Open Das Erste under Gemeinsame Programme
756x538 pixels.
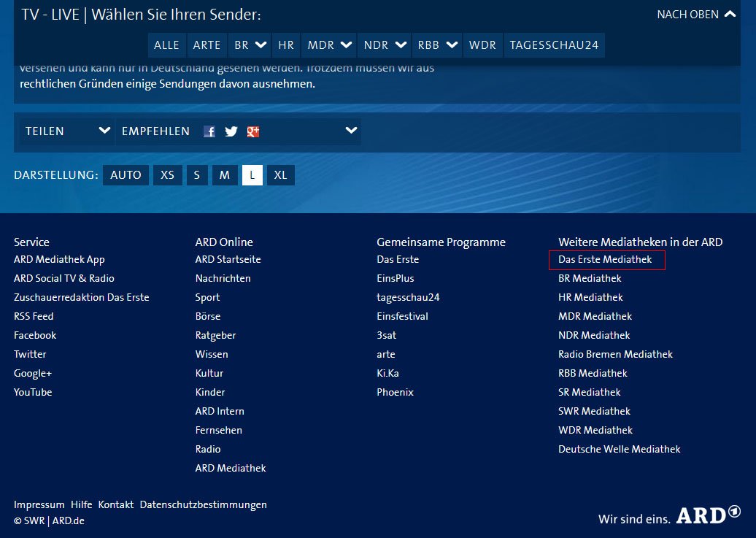click(x=398, y=260)
